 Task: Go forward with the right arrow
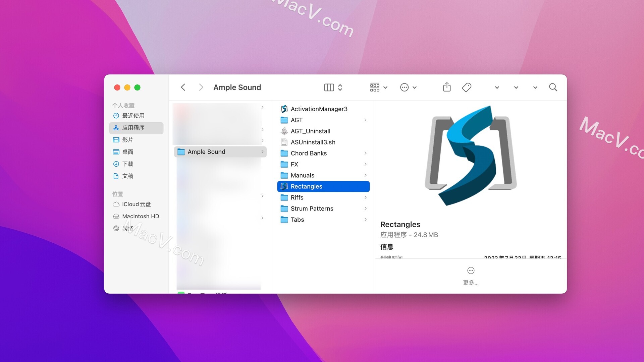pyautogui.click(x=201, y=87)
